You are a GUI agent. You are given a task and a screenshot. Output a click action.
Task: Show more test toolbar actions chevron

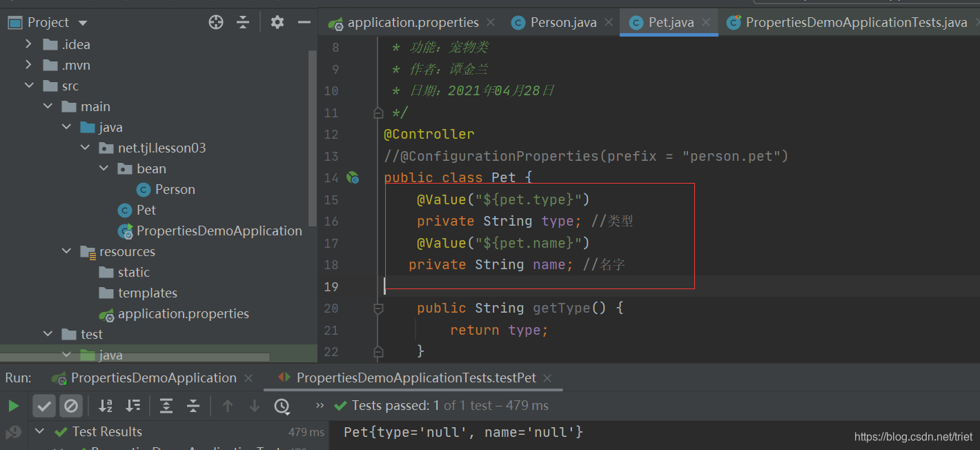pyautogui.click(x=320, y=405)
